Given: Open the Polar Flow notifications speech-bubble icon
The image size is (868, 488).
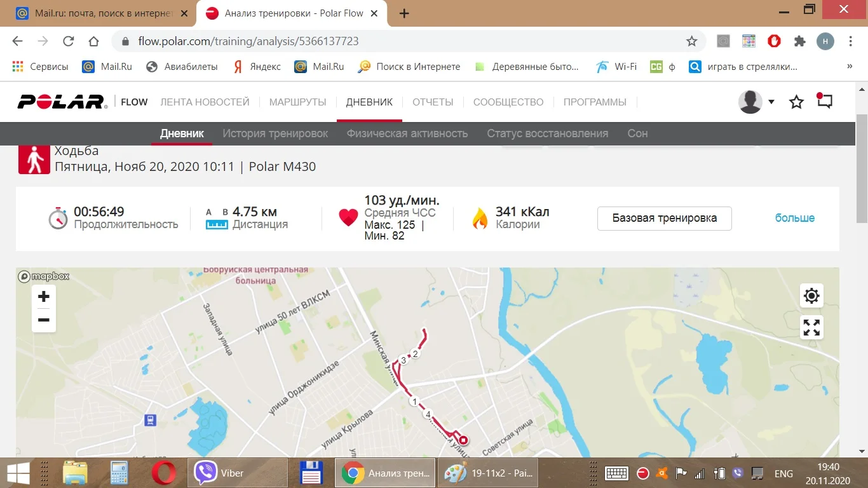Looking at the screenshot, I should tap(824, 102).
